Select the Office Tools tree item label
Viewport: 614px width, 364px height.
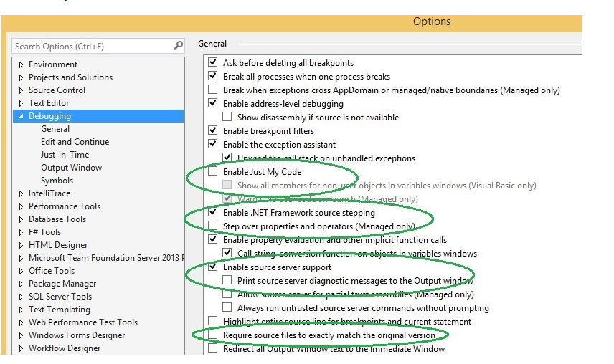point(52,271)
